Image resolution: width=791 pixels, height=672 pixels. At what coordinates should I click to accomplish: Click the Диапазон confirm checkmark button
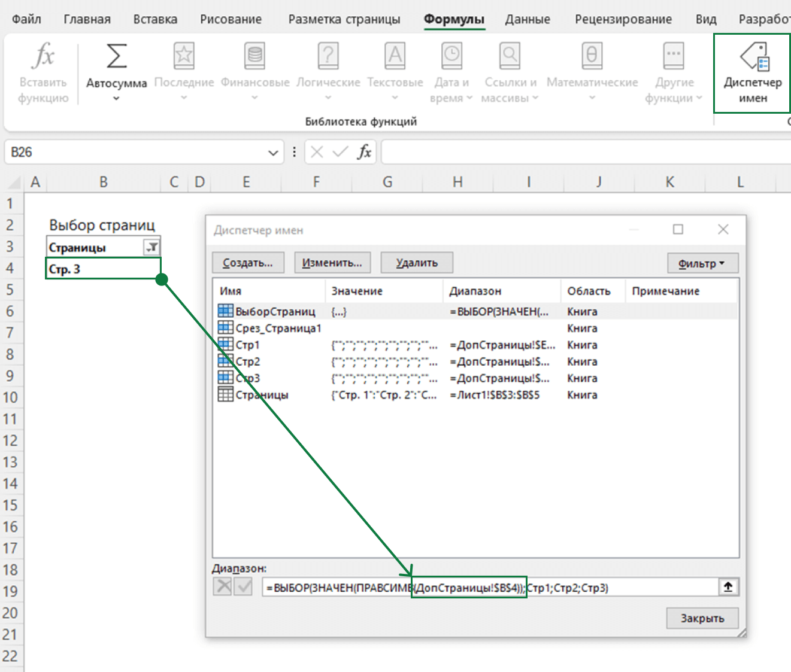coord(243,586)
